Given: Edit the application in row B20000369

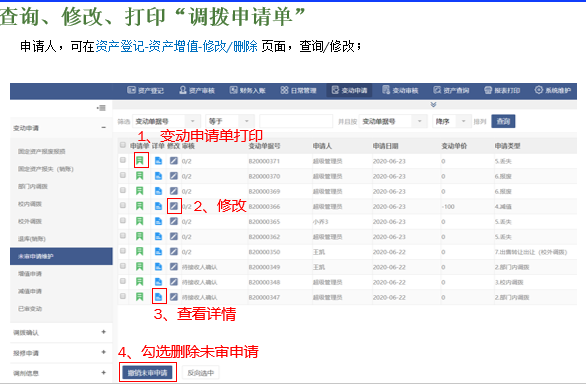Looking at the screenshot, I should pyautogui.click(x=174, y=191).
